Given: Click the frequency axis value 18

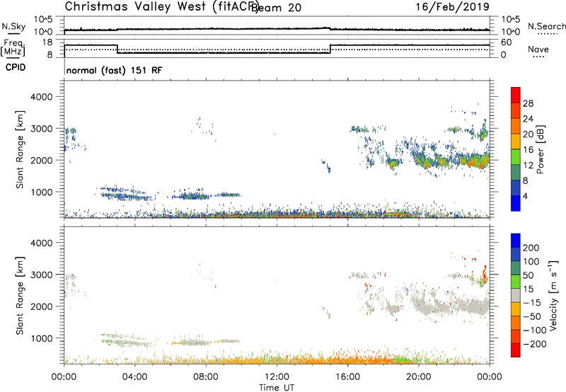Looking at the screenshot, I should click(x=47, y=42).
